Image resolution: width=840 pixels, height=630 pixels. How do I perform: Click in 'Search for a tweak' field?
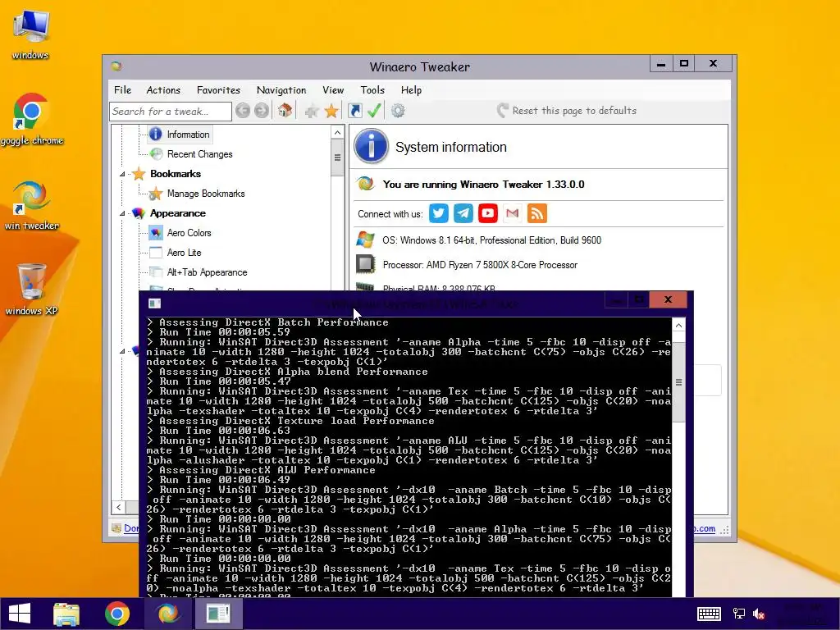tap(171, 112)
